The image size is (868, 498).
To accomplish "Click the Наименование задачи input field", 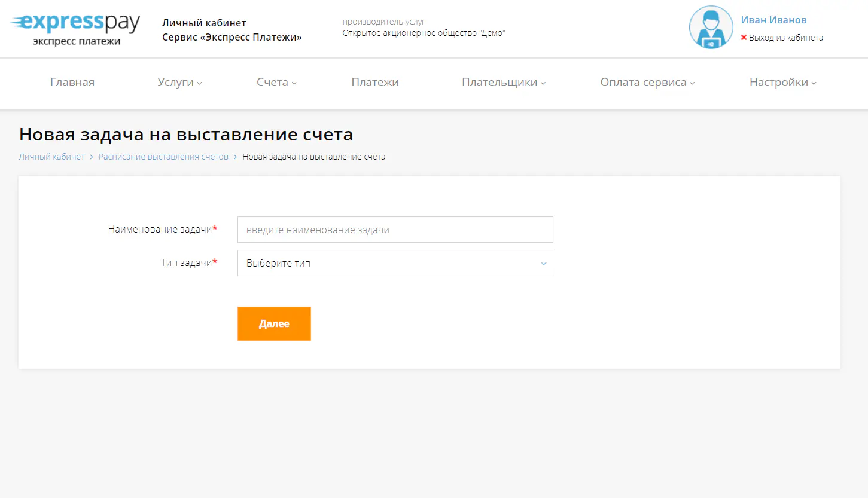I will coord(395,230).
